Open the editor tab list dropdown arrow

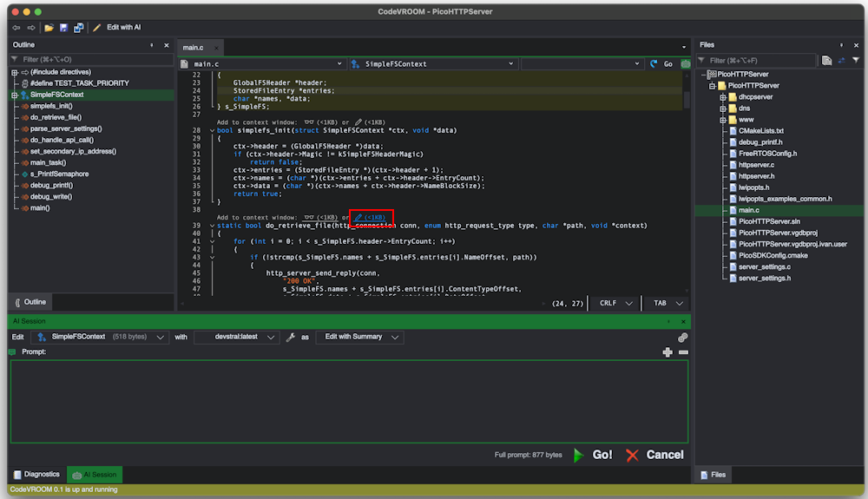pyautogui.click(x=684, y=47)
